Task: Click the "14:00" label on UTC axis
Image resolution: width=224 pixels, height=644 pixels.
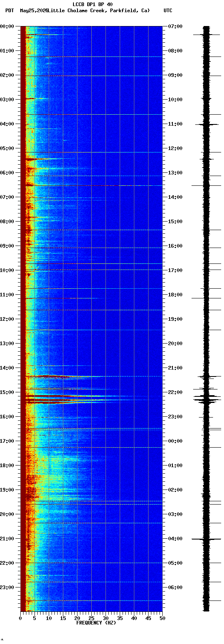Action: pos(175,197)
